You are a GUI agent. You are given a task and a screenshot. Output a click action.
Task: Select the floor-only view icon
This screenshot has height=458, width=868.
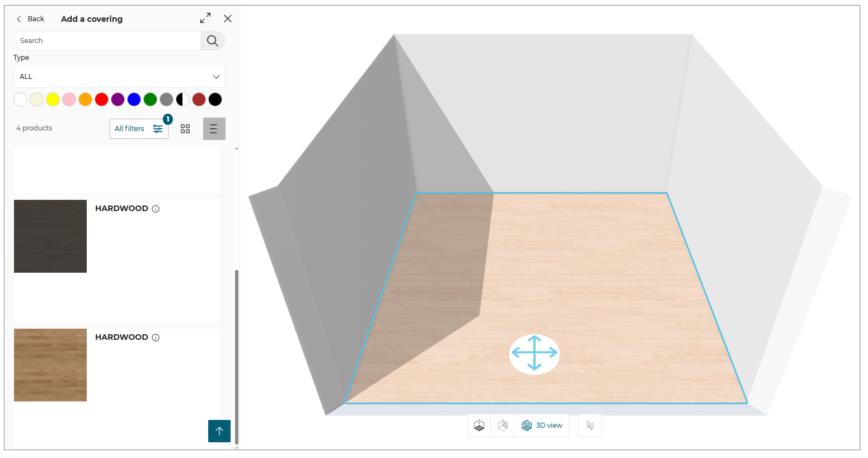(479, 426)
